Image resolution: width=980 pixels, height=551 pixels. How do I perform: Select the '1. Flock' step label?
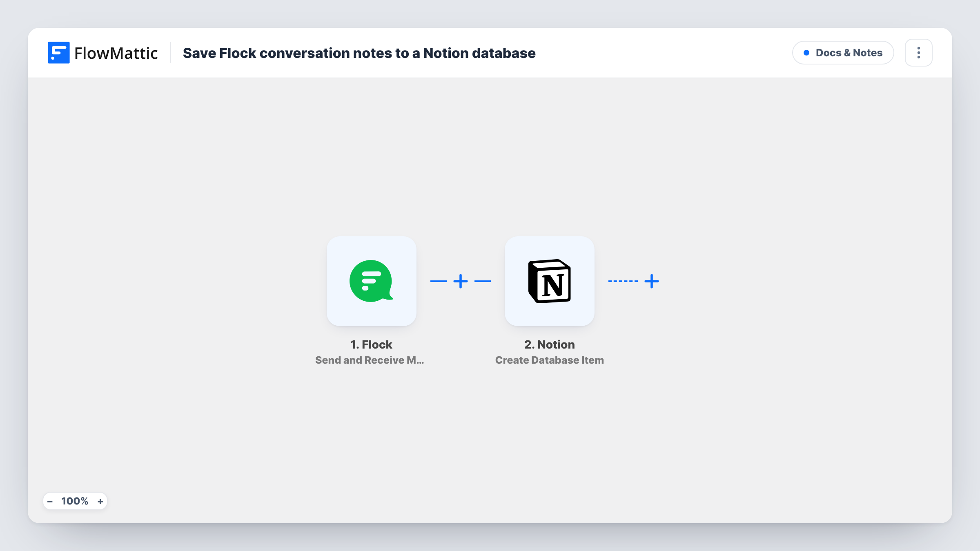[x=371, y=344]
